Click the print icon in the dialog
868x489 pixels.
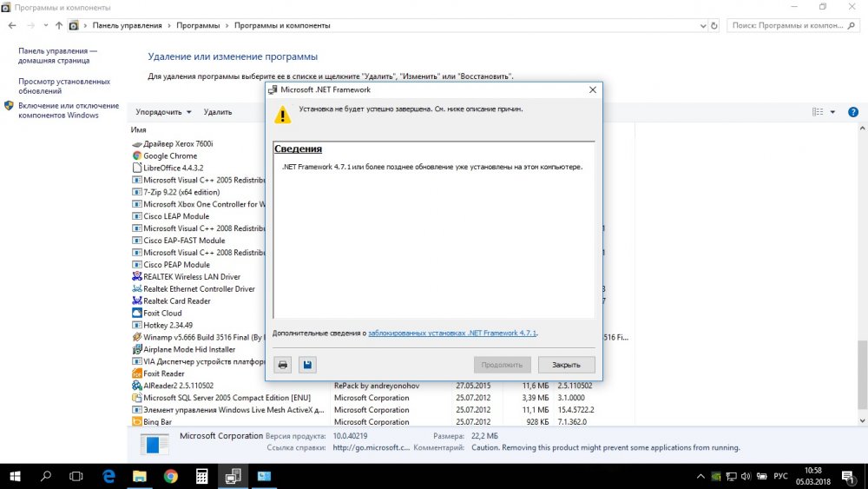pos(282,365)
